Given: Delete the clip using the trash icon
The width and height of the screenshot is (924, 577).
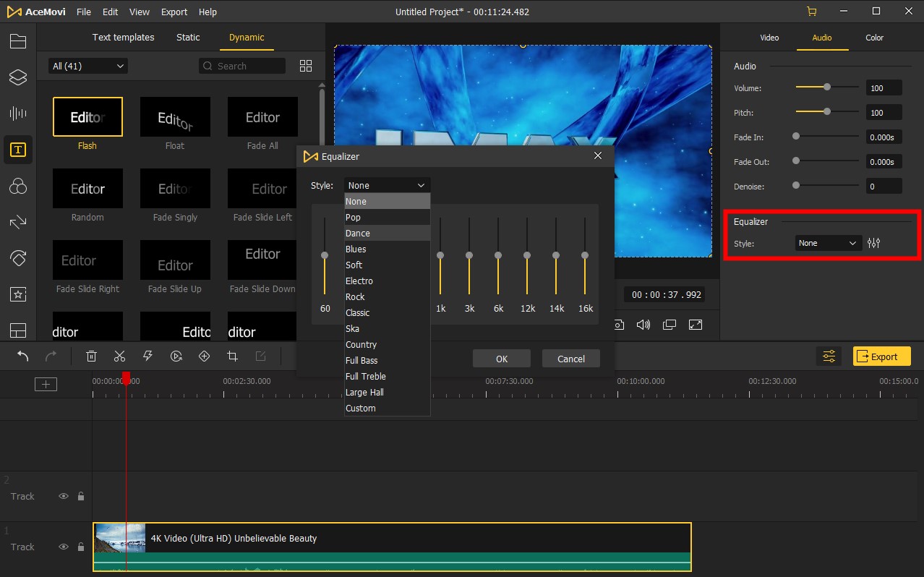Looking at the screenshot, I should pos(91,356).
